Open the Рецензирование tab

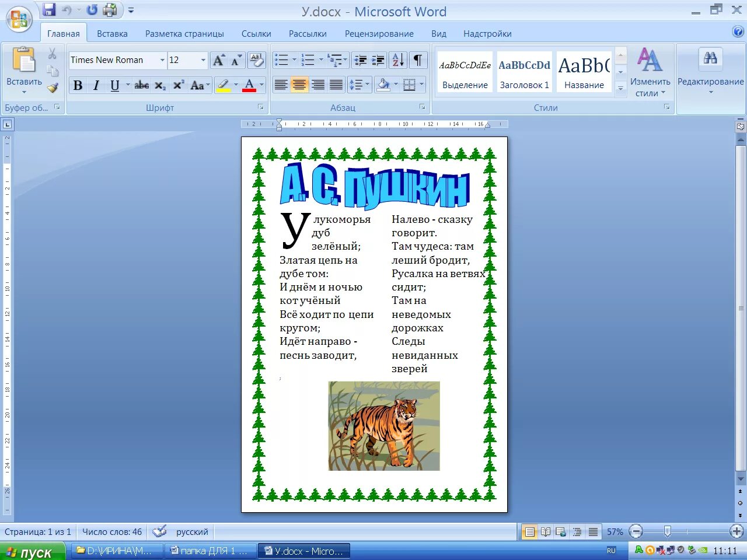pyautogui.click(x=379, y=34)
